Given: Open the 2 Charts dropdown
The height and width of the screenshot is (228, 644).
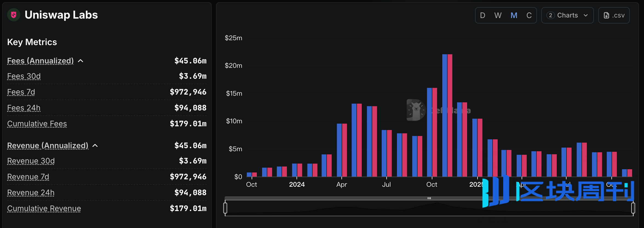Looking at the screenshot, I should click(x=567, y=15).
